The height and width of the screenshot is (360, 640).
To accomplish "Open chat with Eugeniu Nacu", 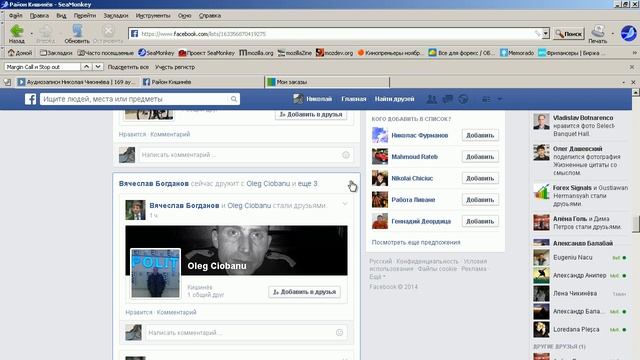I will 580,258.
